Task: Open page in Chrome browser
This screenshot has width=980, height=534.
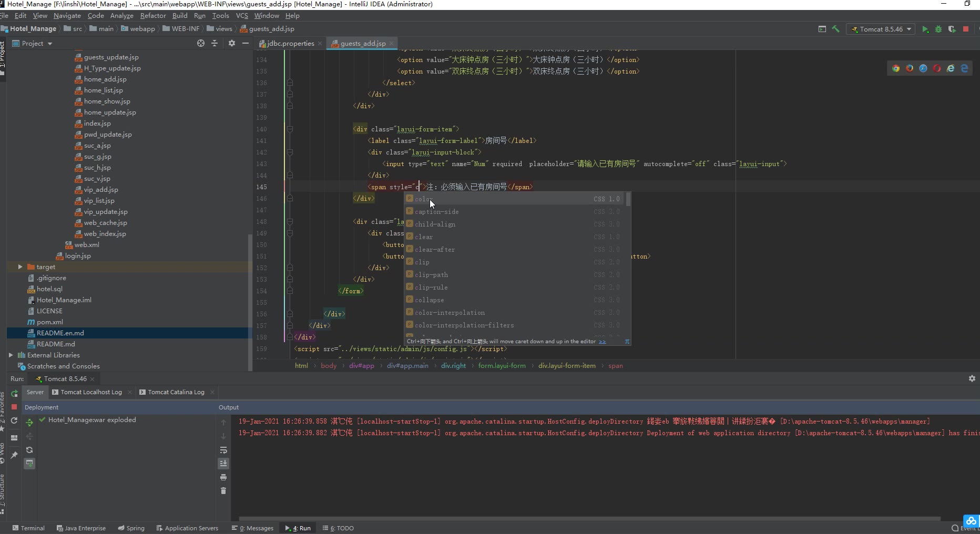Action: (896, 68)
